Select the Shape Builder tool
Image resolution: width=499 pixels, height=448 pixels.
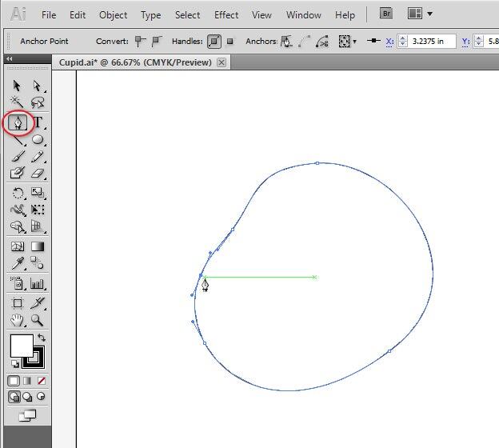click(x=18, y=226)
